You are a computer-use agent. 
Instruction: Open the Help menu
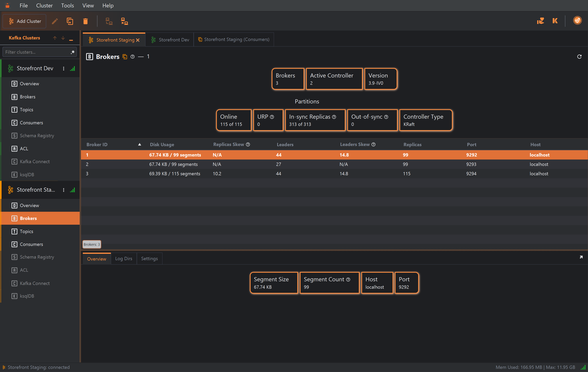point(108,5)
